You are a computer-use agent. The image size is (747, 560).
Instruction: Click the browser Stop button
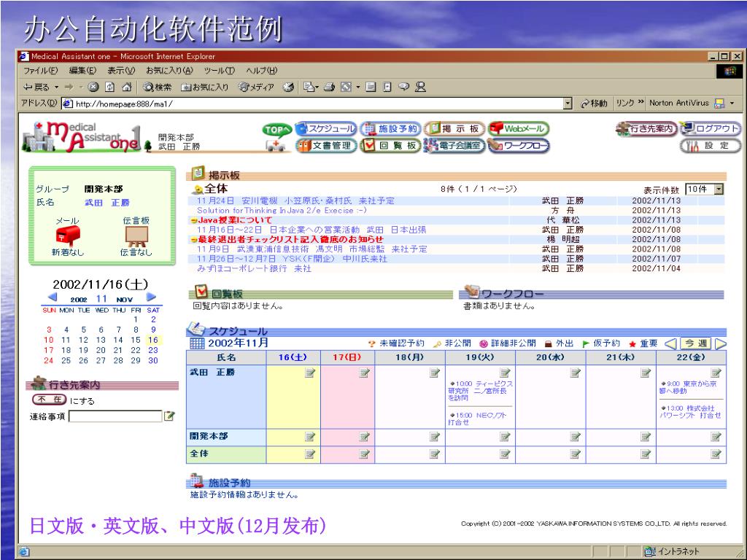click(93, 87)
